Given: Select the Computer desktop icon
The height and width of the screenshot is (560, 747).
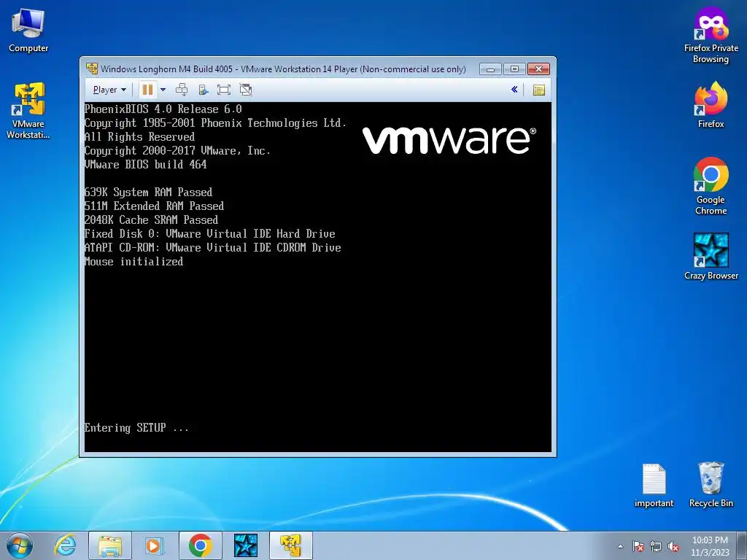Looking at the screenshot, I should click(x=28, y=31).
